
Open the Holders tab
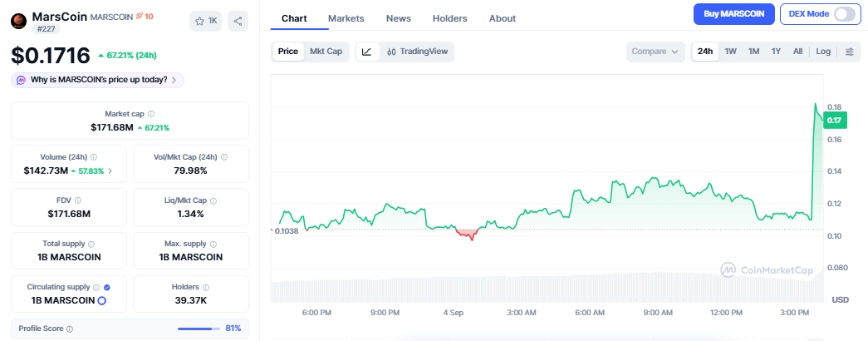pos(449,18)
